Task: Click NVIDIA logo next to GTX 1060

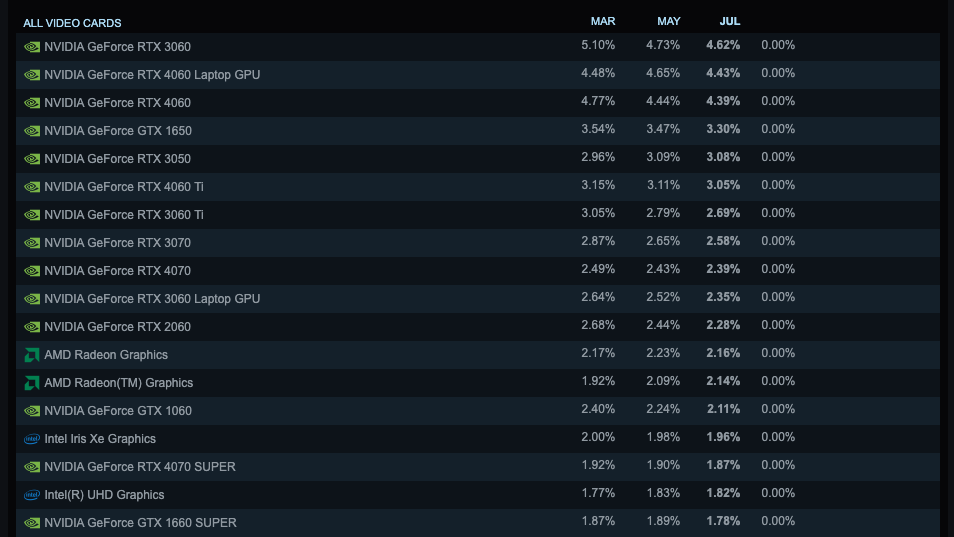Action: click(32, 411)
